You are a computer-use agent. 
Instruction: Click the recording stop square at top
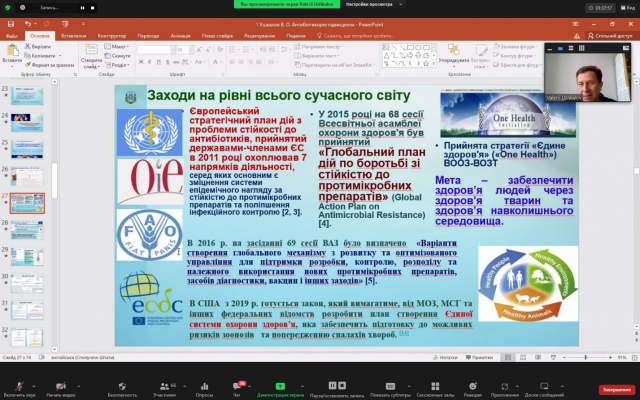click(x=92, y=8)
